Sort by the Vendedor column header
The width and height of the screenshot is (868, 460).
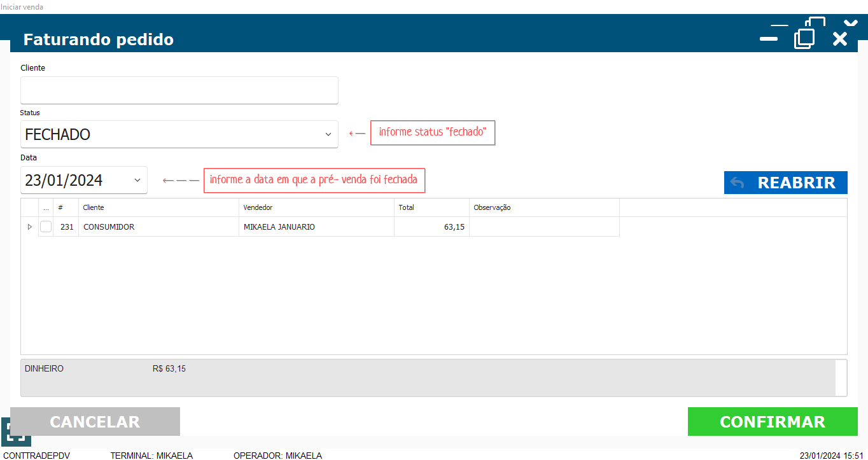pyautogui.click(x=316, y=207)
